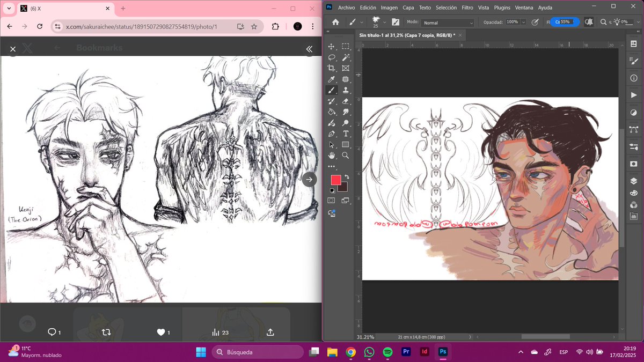Select the Pen tool
The width and height of the screenshot is (644, 362).
pos(332,134)
